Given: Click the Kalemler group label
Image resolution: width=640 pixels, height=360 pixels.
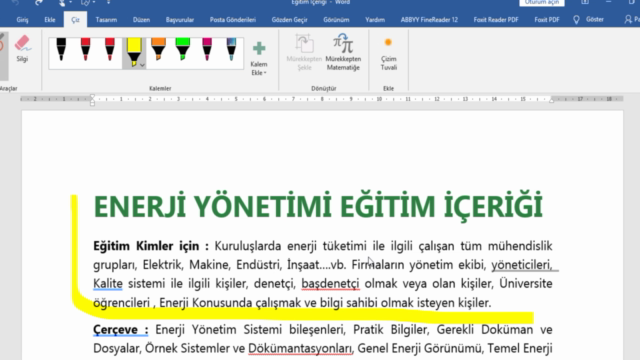Looking at the screenshot, I should 160,89.
